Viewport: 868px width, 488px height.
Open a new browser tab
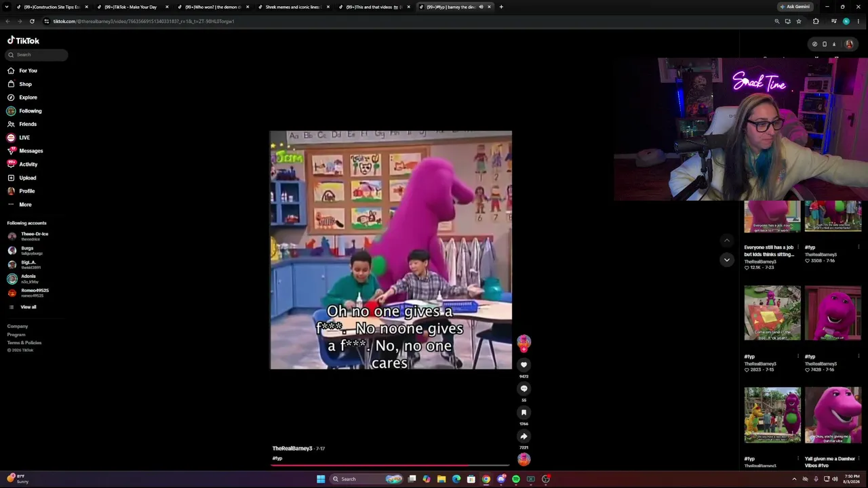tap(501, 7)
